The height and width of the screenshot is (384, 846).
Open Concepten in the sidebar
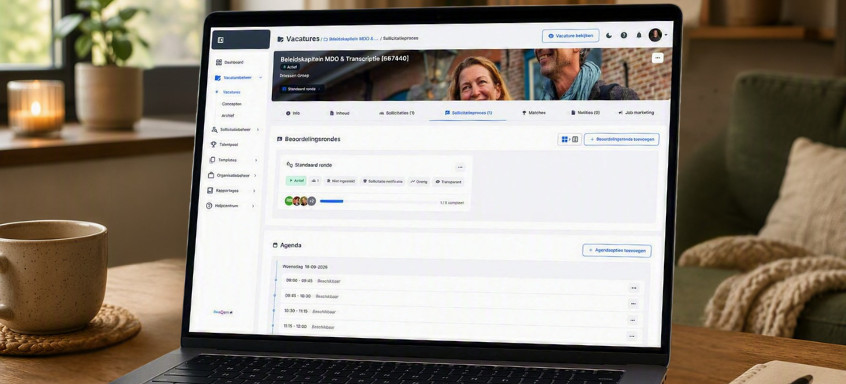pos(231,104)
